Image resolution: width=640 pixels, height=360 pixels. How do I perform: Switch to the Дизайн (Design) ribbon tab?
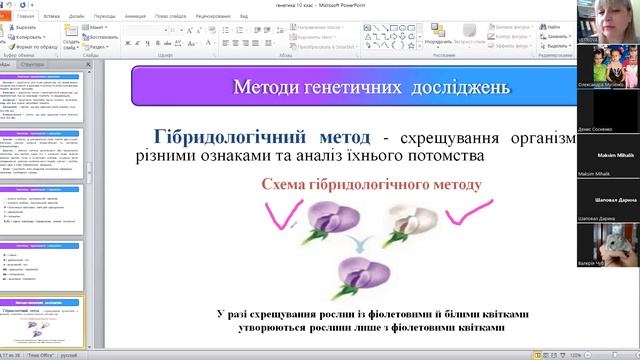76,16
